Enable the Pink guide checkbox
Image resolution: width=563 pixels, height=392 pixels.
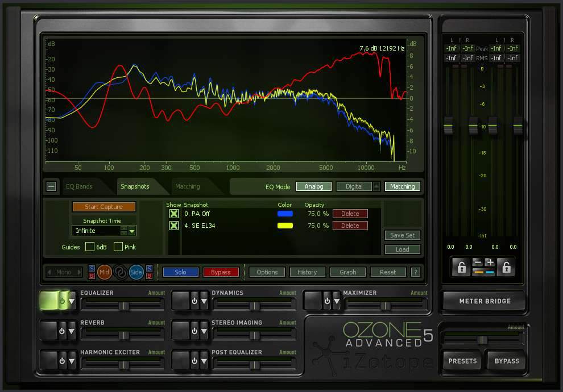[x=118, y=247]
